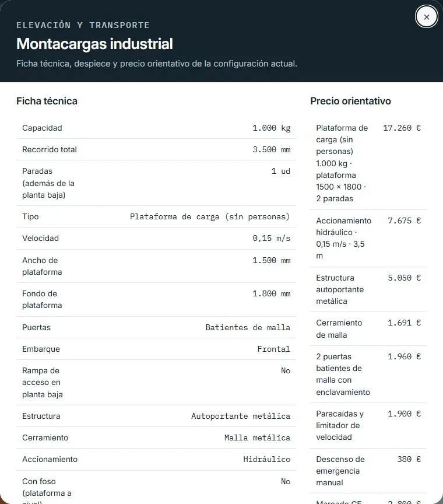
Task: Click the 'Descenso de emergencia manual' item
Action: (340, 471)
